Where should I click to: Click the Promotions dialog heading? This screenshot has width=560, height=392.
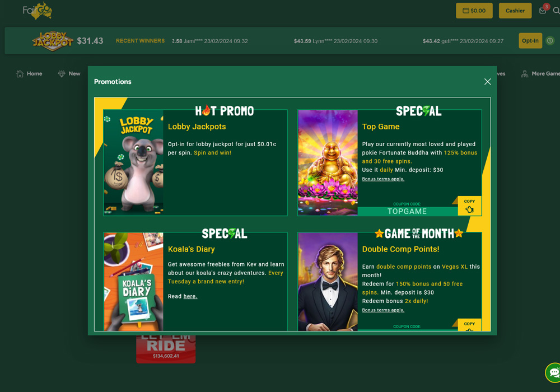pyautogui.click(x=113, y=82)
